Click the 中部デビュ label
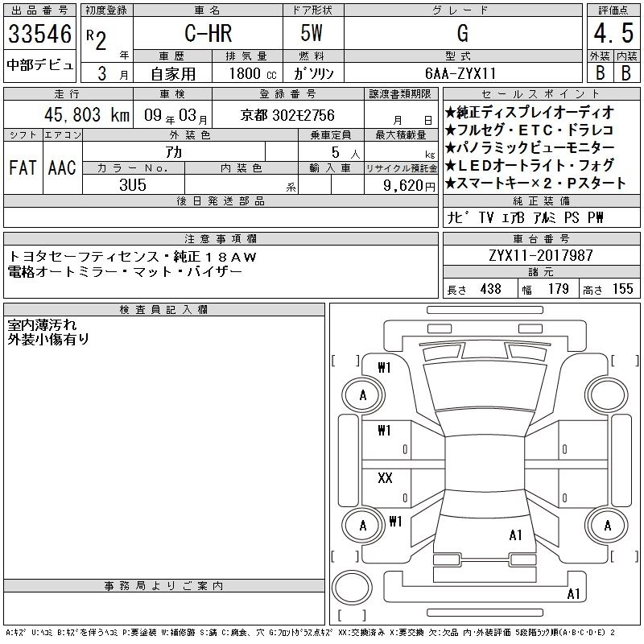The height and width of the screenshot is (644, 644). click(39, 65)
